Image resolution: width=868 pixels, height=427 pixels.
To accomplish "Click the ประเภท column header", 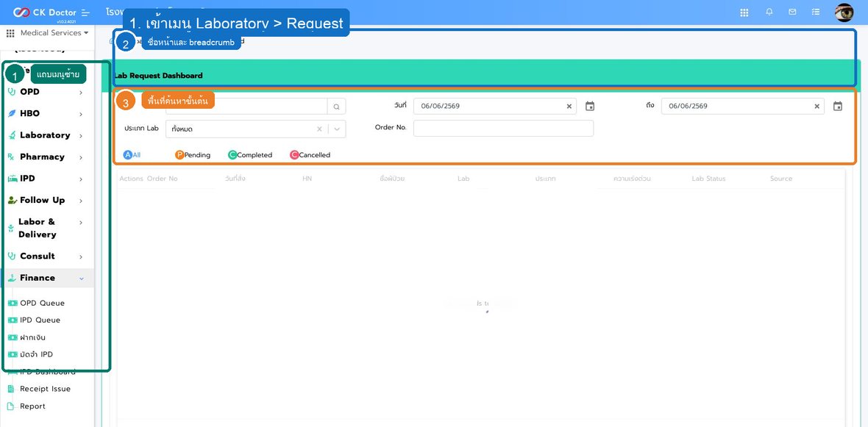I will point(545,179).
